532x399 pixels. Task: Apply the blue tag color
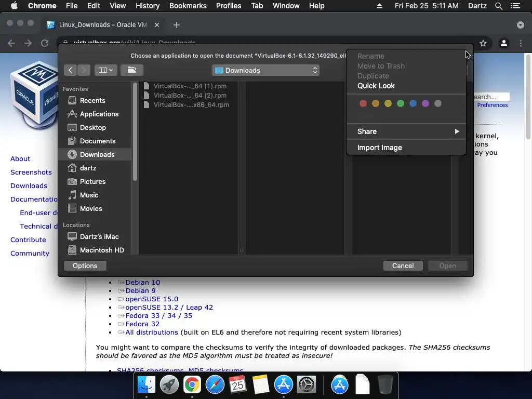click(x=413, y=103)
